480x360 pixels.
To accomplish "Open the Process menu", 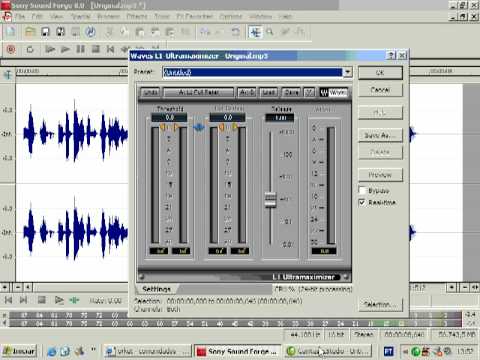I will point(109,16).
